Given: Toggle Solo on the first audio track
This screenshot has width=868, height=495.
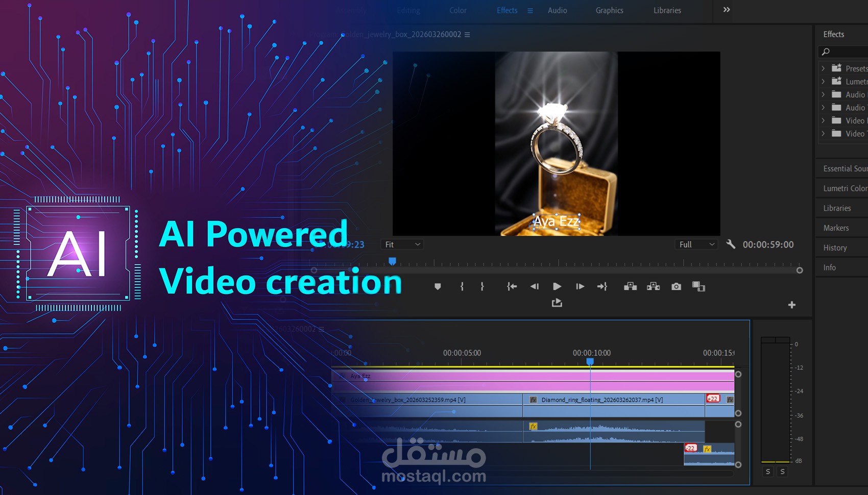Looking at the screenshot, I should coord(768,472).
